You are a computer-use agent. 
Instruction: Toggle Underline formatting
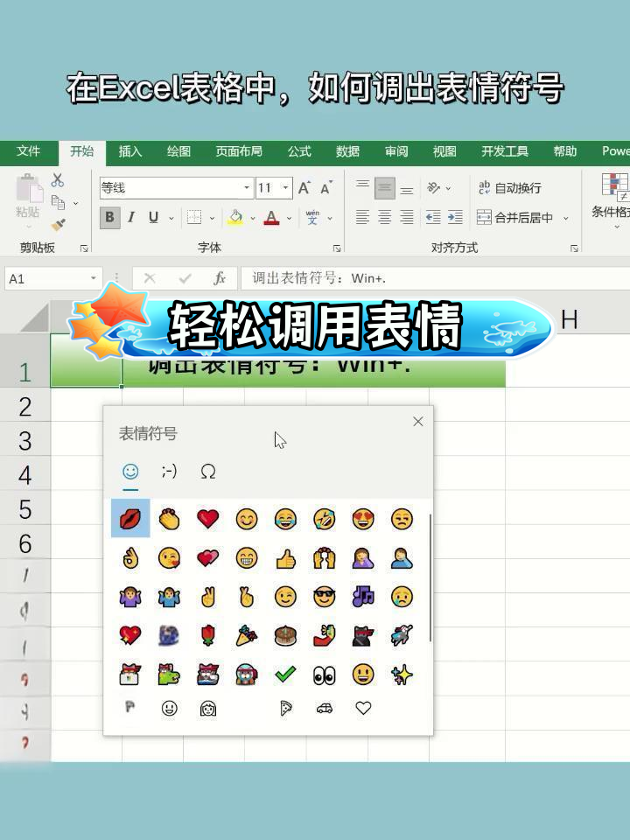coord(153,218)
